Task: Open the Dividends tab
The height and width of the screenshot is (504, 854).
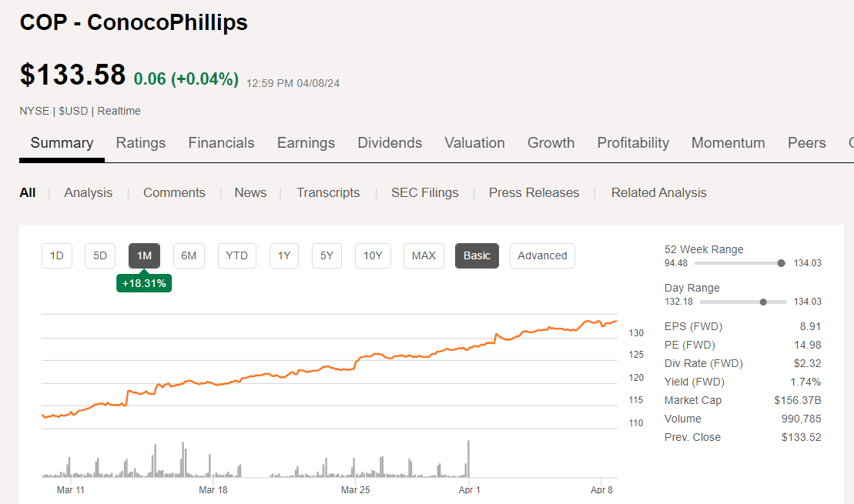Action: coord(390,142)
